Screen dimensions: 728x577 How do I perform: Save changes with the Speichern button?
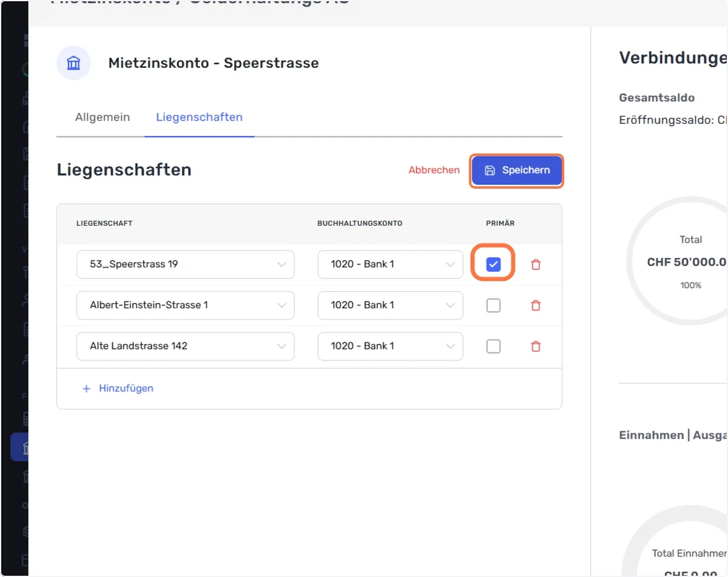[517, 170]
